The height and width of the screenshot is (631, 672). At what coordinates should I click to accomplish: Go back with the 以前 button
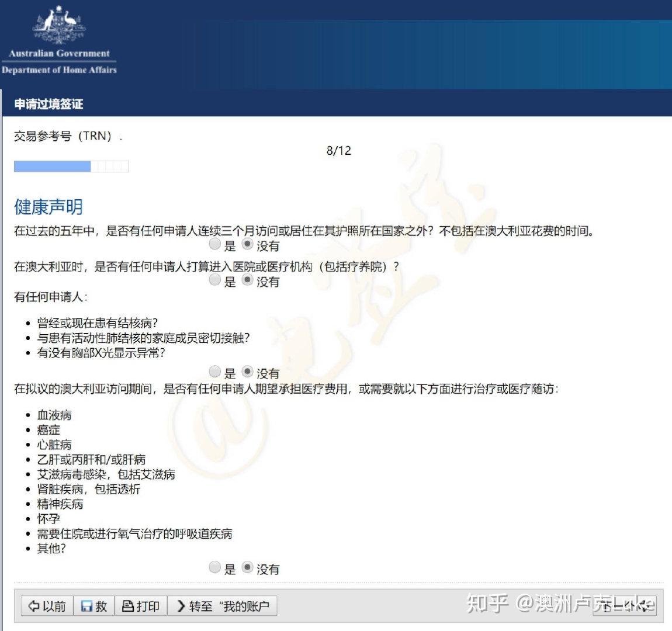tap(47, 606)
